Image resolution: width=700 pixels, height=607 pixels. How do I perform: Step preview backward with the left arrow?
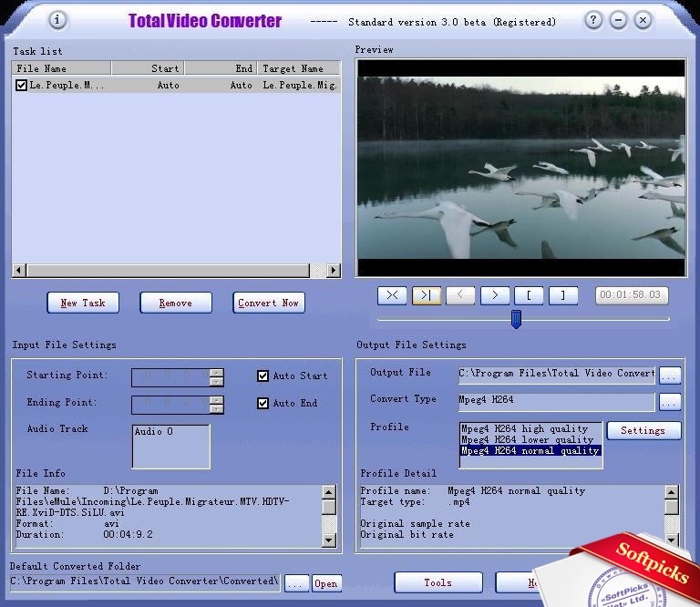click(x=460, y=295)
